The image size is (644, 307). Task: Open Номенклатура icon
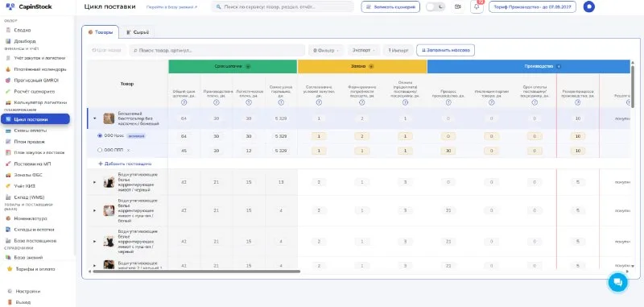click(8, 218)
